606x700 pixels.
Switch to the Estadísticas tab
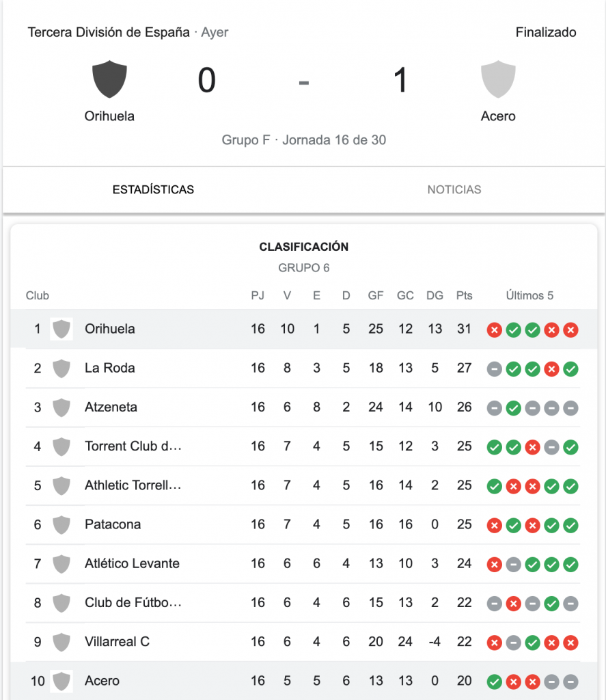point(153,189)
